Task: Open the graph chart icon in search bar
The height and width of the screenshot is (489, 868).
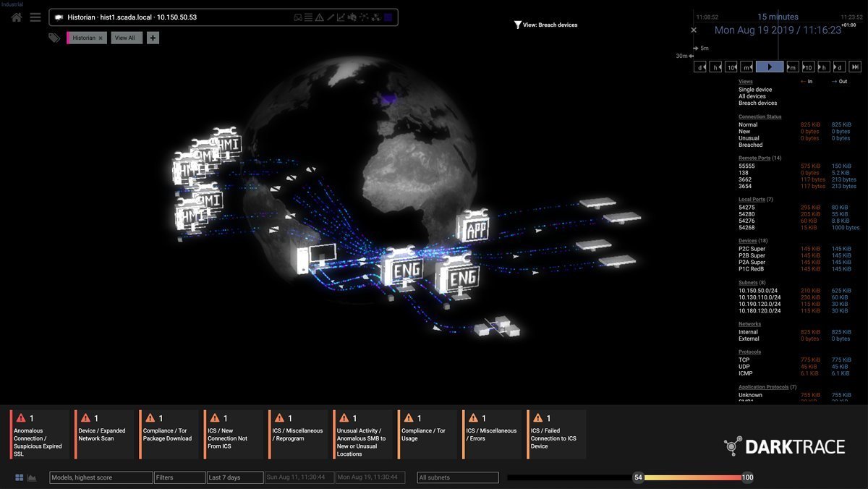Action: tap(341, 17)
